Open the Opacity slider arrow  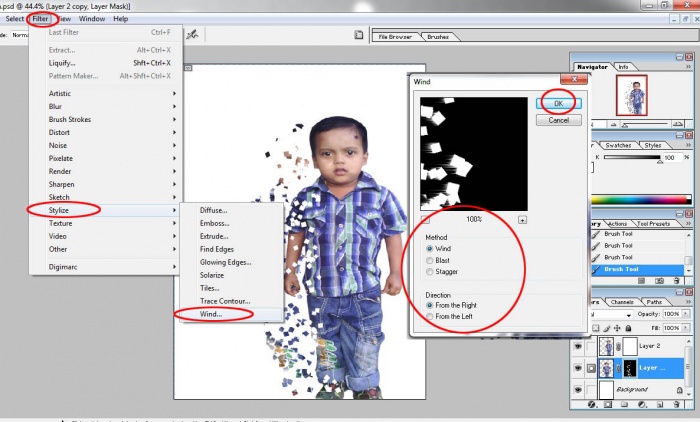[687, 314]
